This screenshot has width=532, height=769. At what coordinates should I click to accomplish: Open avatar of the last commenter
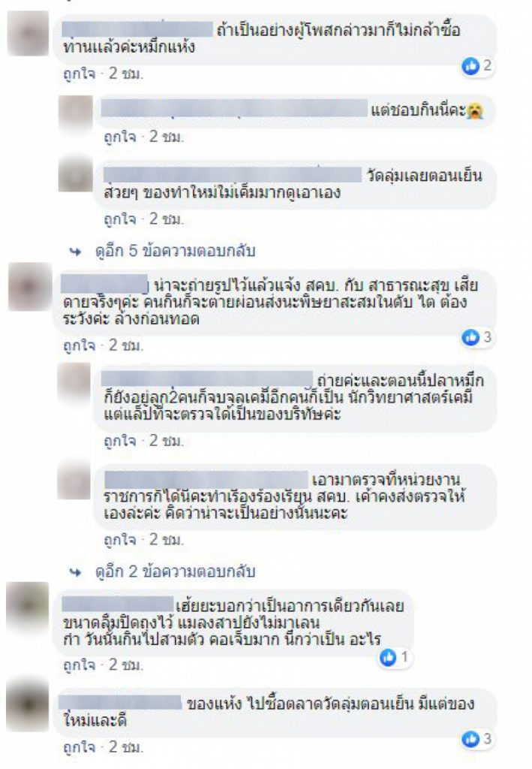coord(28,705)
